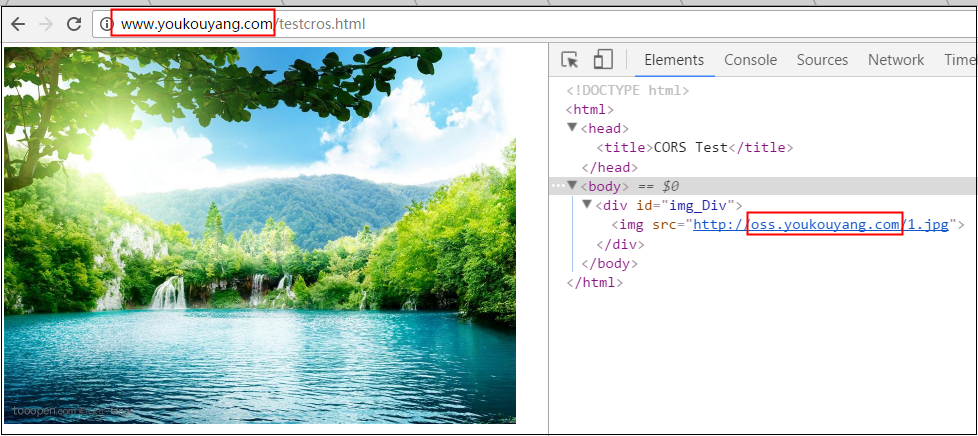The image size is (978, 436).
Task: Click the ellipsis beside the body element
Action: 557,186
